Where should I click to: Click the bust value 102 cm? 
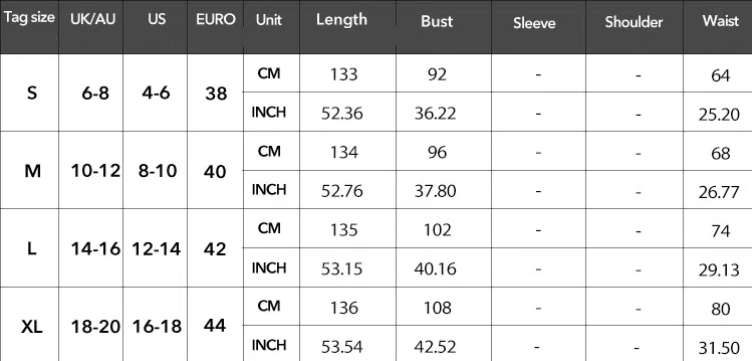(x=437, y=230)
